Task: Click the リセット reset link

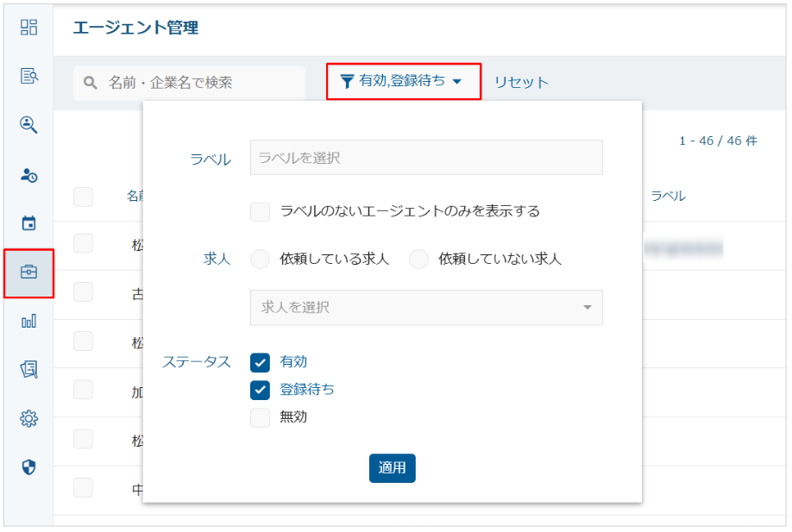Action: click(521, 83)
